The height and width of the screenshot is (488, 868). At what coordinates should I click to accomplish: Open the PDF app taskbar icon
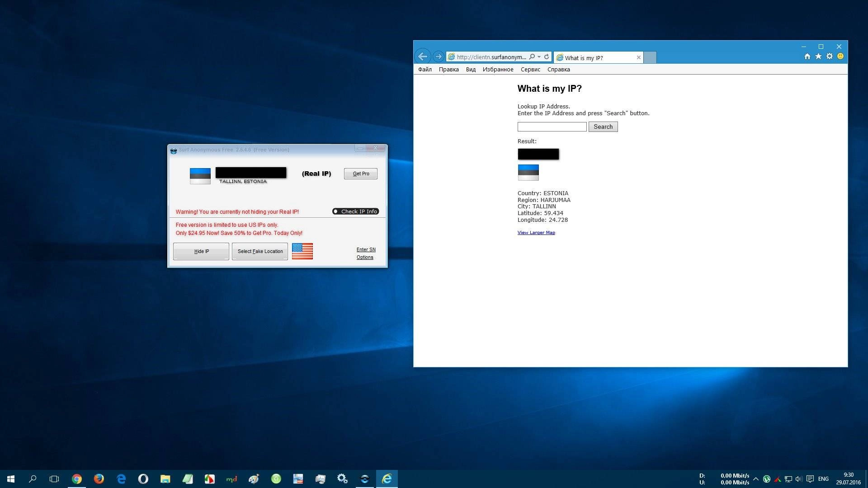298,479
